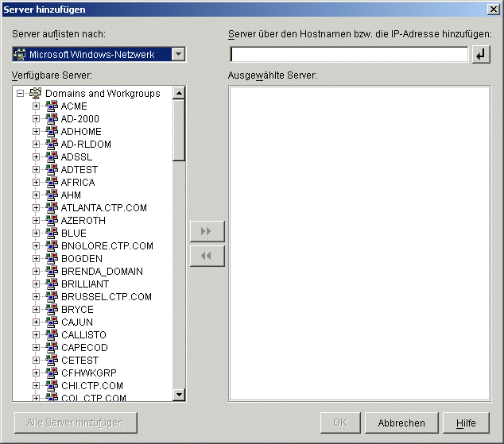This screenshot has width=504, height=444.
Task: Click the BLUE domain icon
Action: (52, 233)
